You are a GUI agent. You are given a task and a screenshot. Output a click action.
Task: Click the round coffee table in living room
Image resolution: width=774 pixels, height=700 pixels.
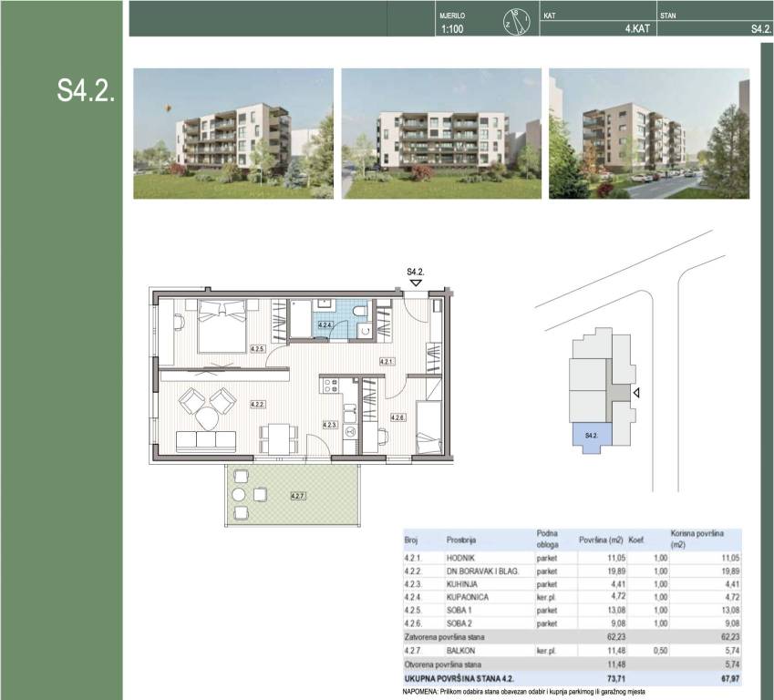click(207, 418)
